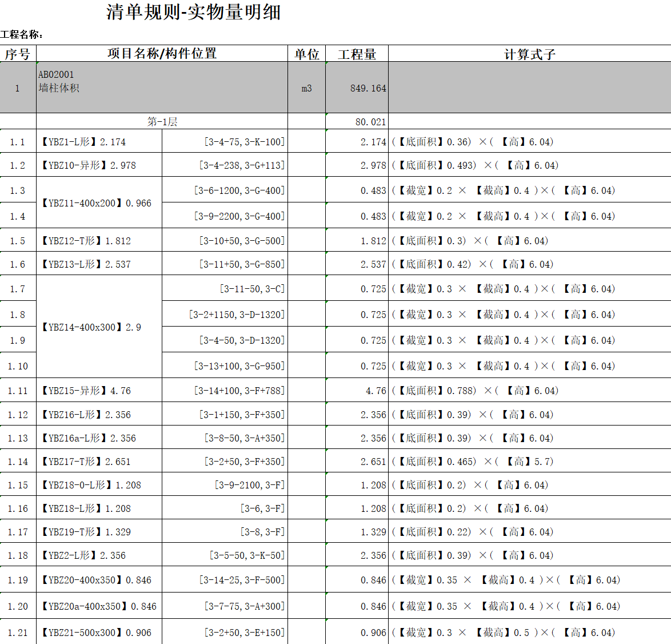The height and width of the screenshot is (644, 671).
Task: Click the 第-1层 floor row label
Action: (x=162, y=122)
